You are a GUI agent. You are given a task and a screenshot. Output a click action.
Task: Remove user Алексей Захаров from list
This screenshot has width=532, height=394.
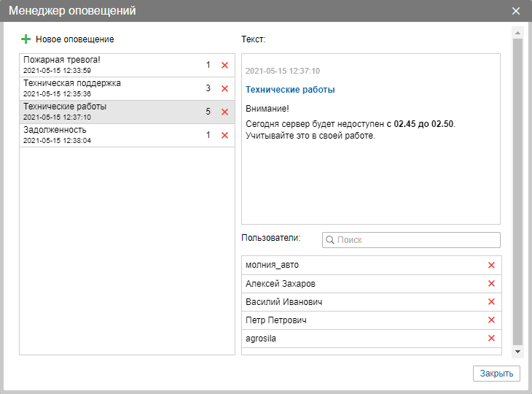(x=491, y=283)
